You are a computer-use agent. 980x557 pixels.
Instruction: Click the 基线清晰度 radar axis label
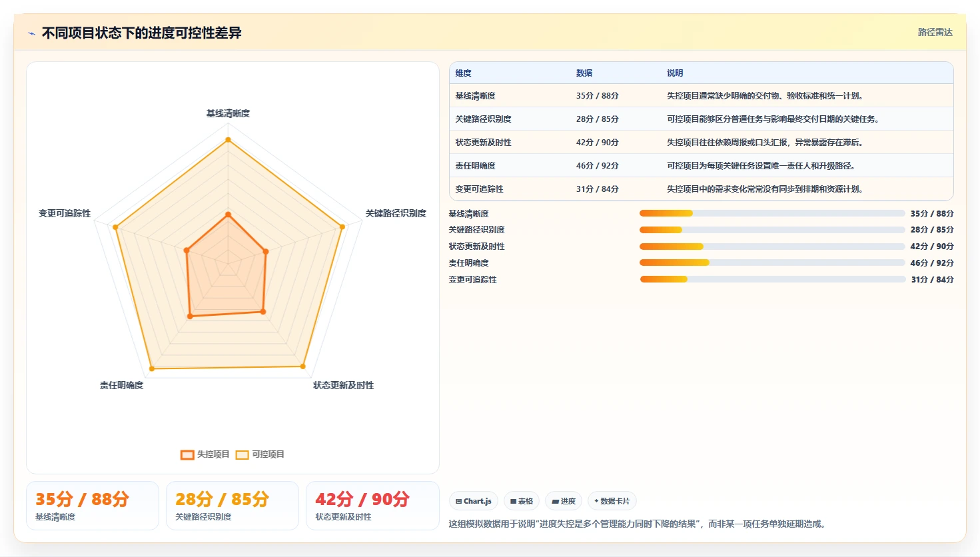pyautogui.click(x=228, y=114)
